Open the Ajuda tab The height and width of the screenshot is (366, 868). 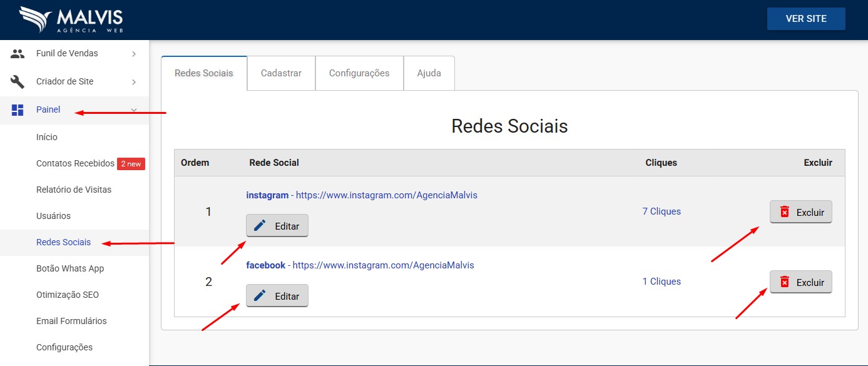tap(429, 73)
